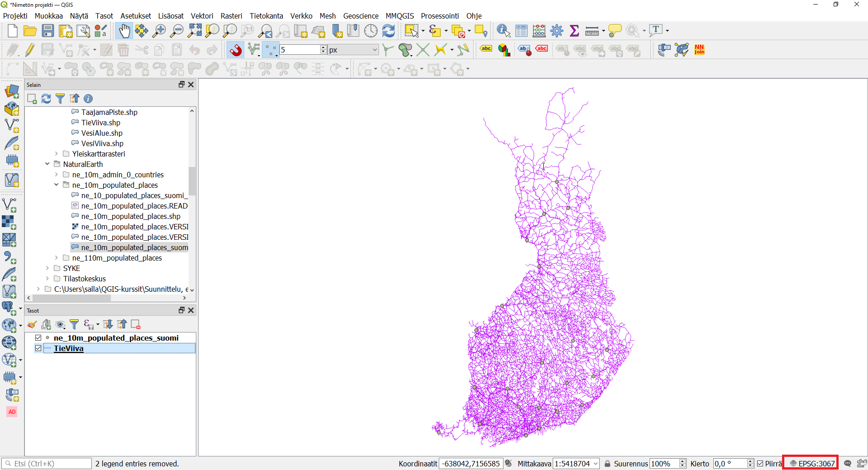Viewport: 868px width, 470px height.
Task: Click the Identify Features tool
Action: [x=503, y=31]
